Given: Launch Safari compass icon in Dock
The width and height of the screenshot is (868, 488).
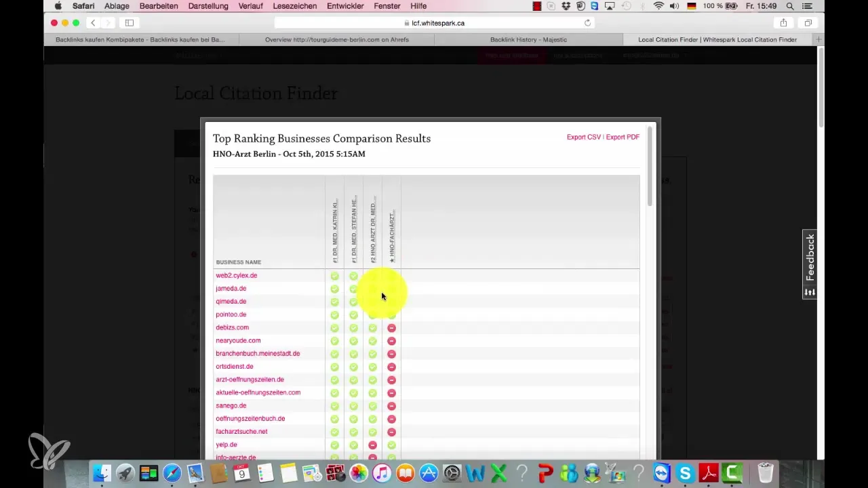Looking at the screenshot, I should click(172, 472).
